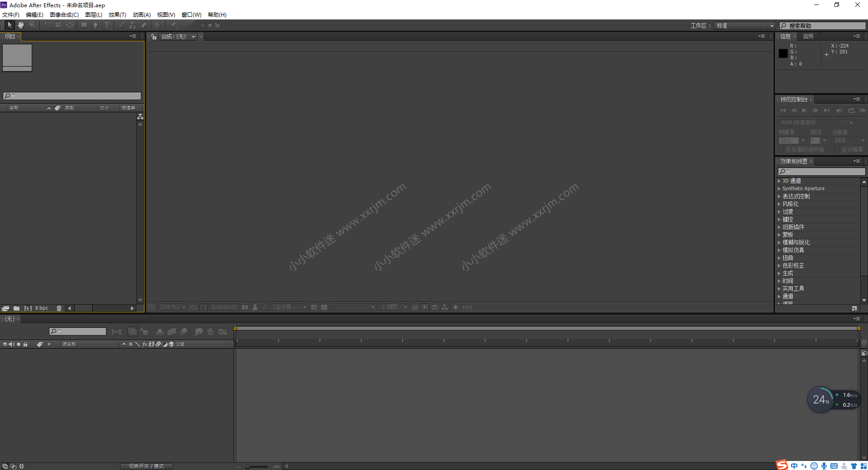The height and width of the screenshot is (470, 868).
Task: Open the 编辑(E) menu
Action: (x=34, y=15)
